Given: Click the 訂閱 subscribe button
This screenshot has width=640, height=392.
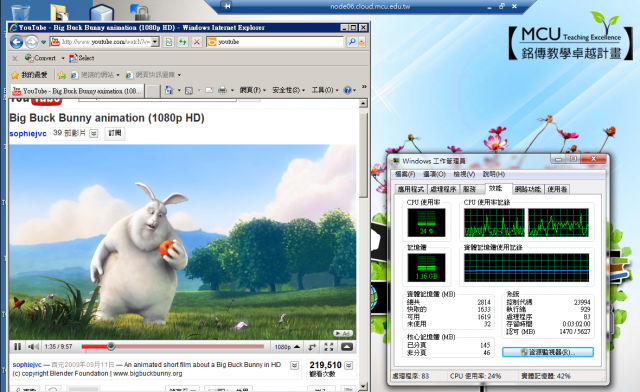Looking at the screenshot, I should click(x=115, y=133).
